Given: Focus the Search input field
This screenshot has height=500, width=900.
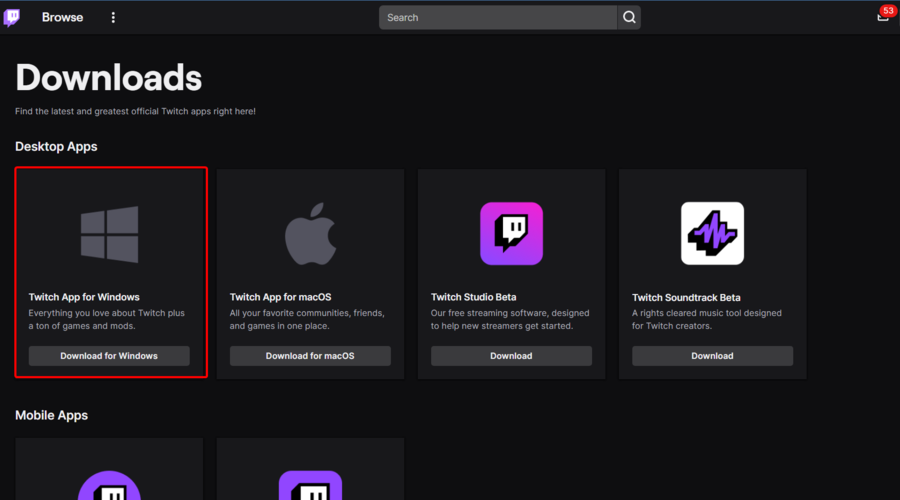Looking at the screenshot, I should pos(498,17).
